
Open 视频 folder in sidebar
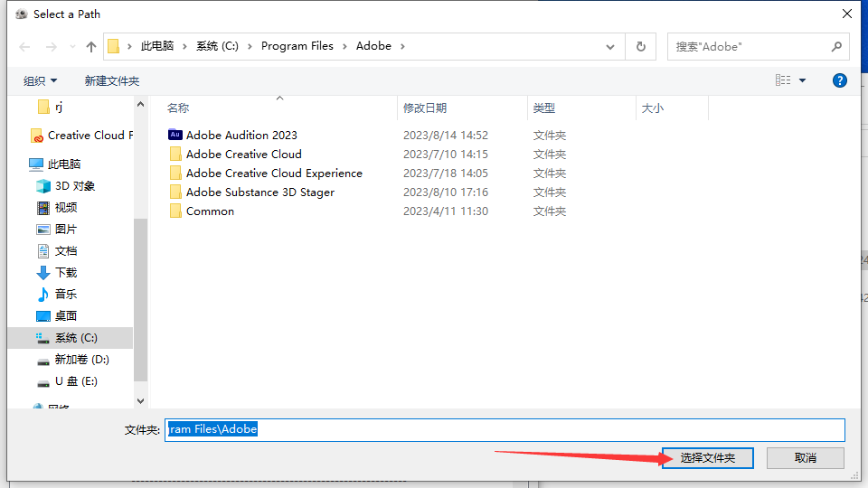(56, 208)
